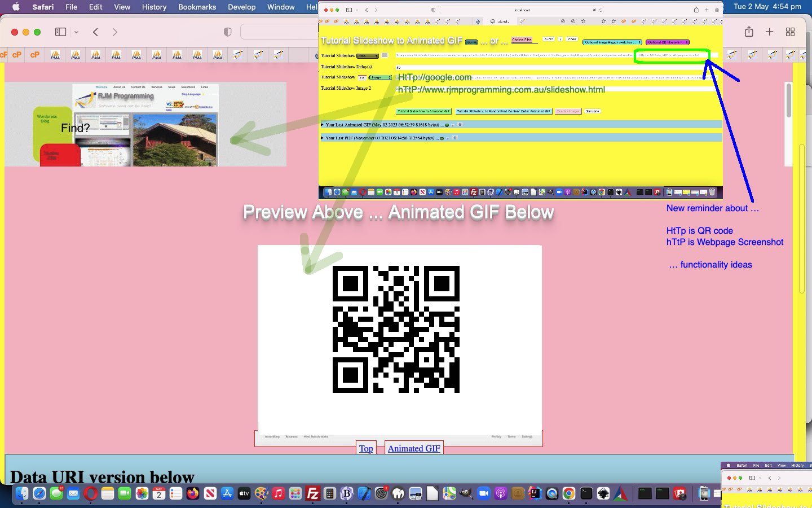Open the App Store Dock icon
Screen dimensions: 812x508
point(227,493)
